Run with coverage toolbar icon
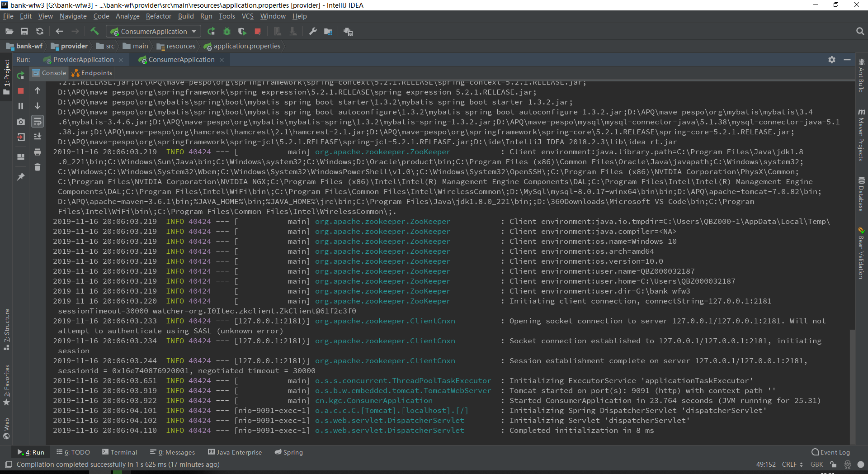The width and height of the screenshot is (868, 474). [x=242, y=31]
